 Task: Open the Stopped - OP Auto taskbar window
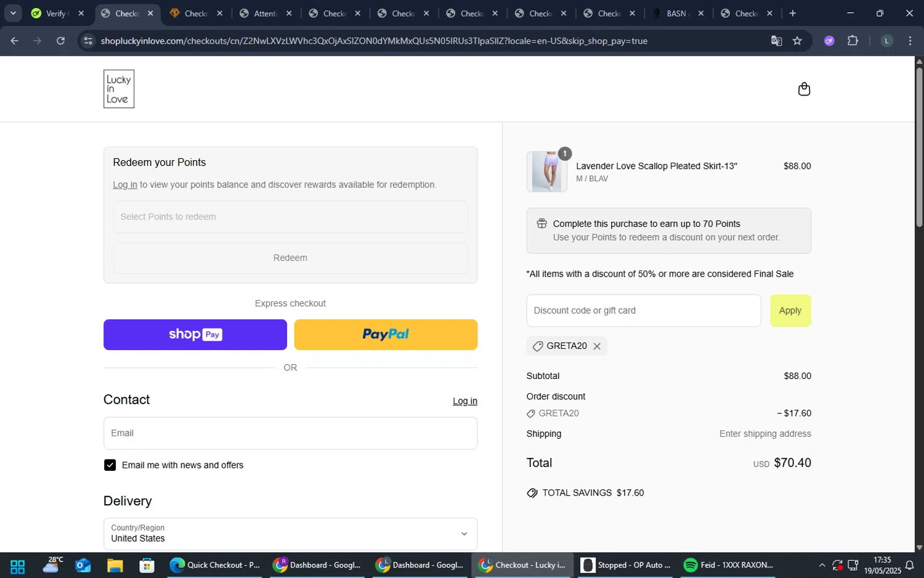(x=626, y=565)
